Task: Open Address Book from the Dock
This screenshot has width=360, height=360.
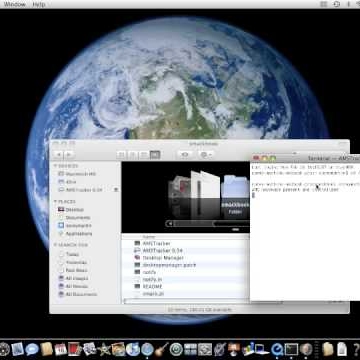Action: pyautogui.click(x=47, y=349)
